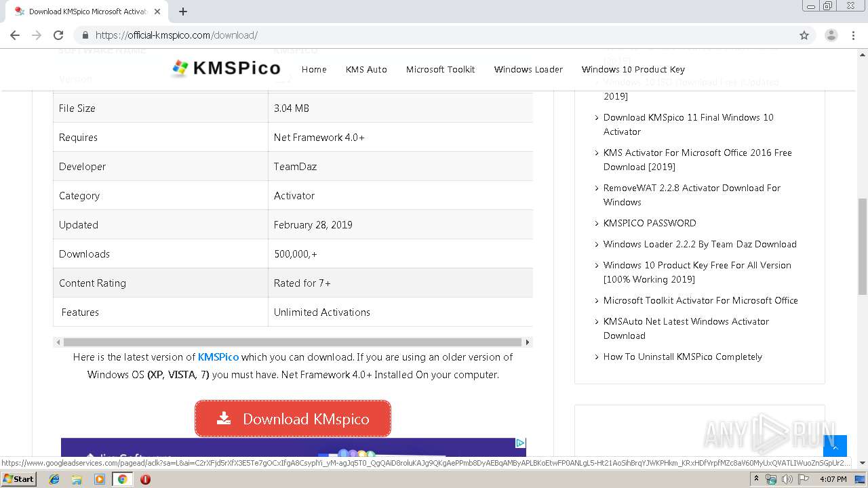Image resolution: width=868 pixels, height=488 pixels.
Task: Click the page vertical scrollbar thumb
Action: pyautogui.click(x=862, y=246)
